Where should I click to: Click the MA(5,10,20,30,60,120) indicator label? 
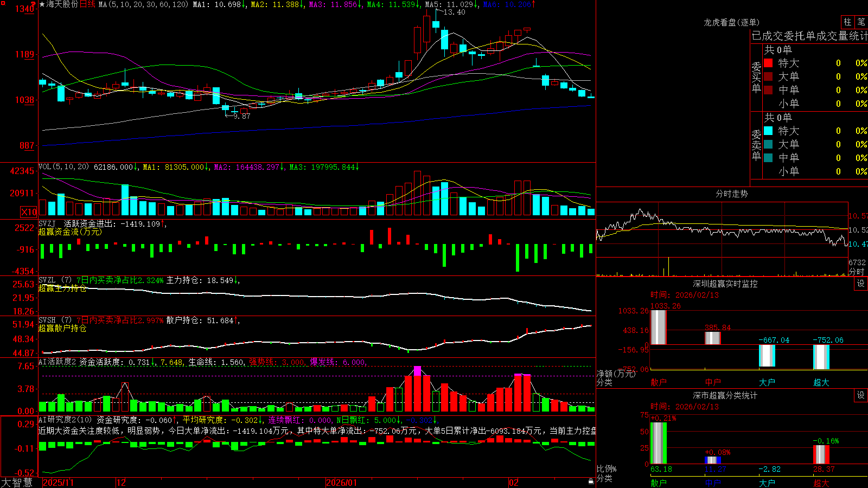pyautogui.click(x=143, y=4)
